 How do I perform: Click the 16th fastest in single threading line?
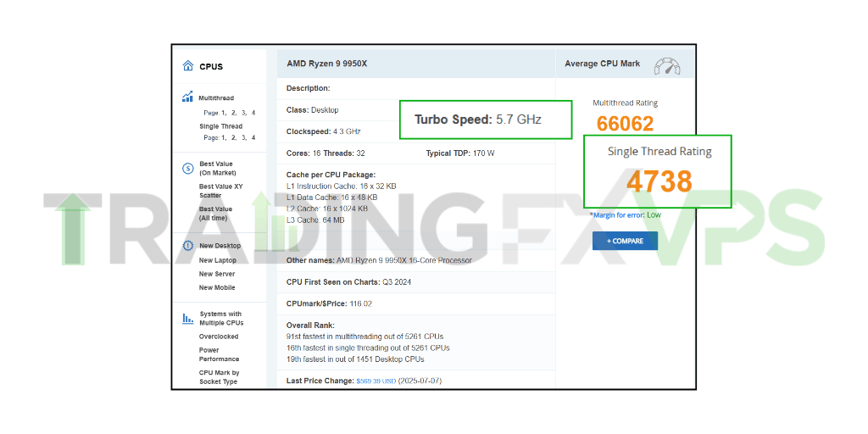coord(368,348)
